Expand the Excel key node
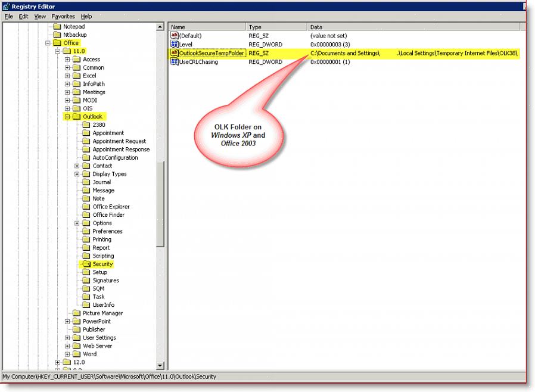 coord(67,76)
